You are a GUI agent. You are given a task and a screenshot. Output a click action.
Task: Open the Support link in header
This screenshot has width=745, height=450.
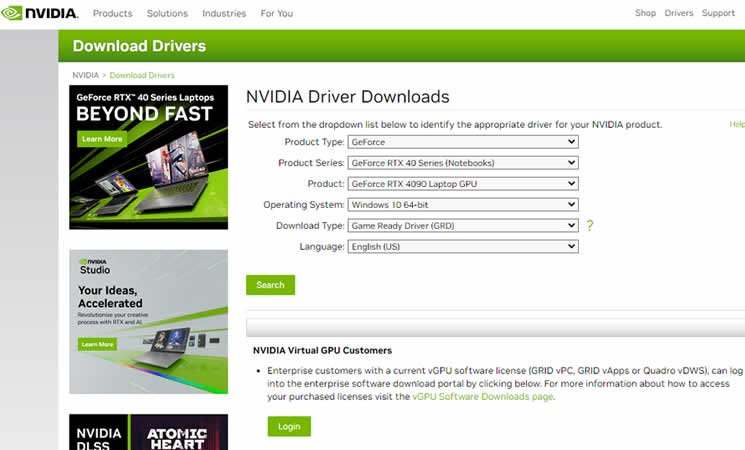[718, 13]
